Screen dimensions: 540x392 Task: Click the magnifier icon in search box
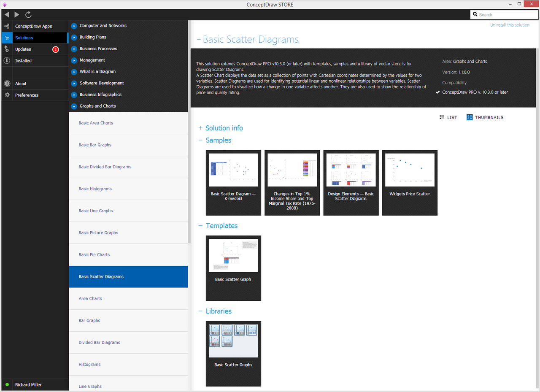pos(475,15)
